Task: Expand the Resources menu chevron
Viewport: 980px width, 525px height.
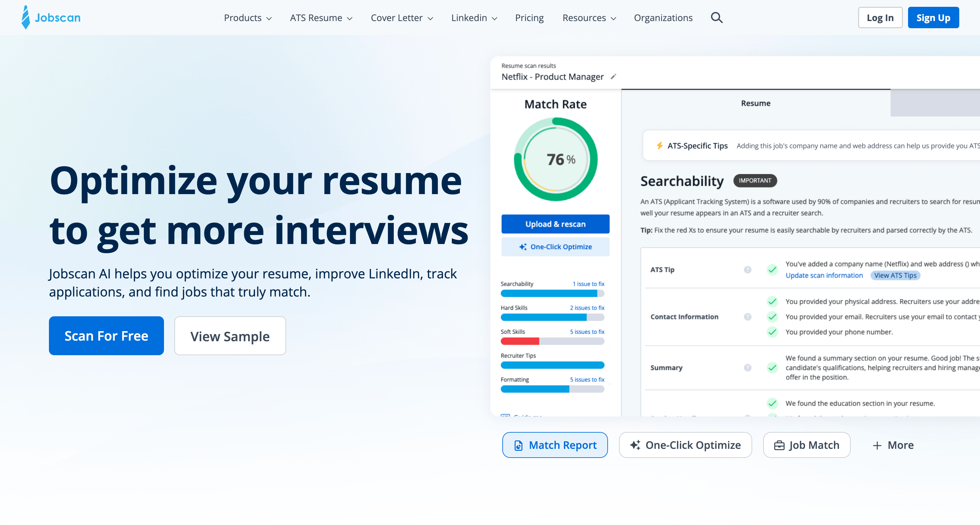Action: tap(613, 18)
